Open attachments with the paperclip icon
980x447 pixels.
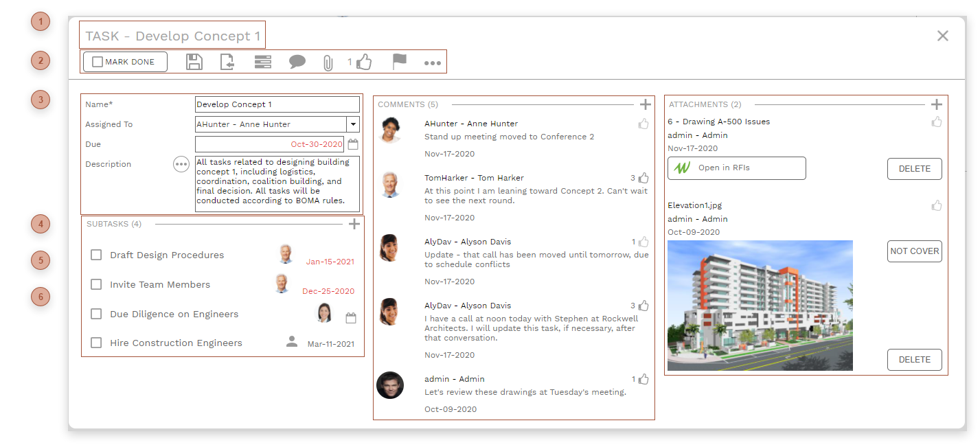[328, 61]
